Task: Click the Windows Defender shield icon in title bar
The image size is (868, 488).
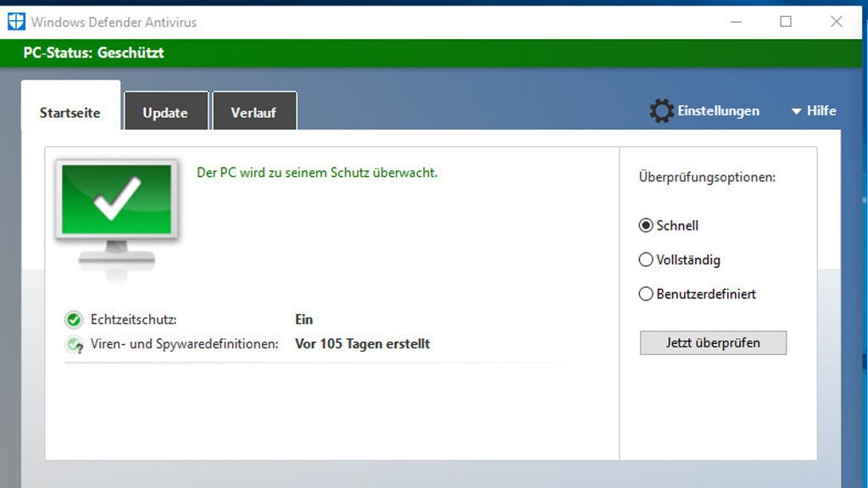Action: tap(16, 21)
